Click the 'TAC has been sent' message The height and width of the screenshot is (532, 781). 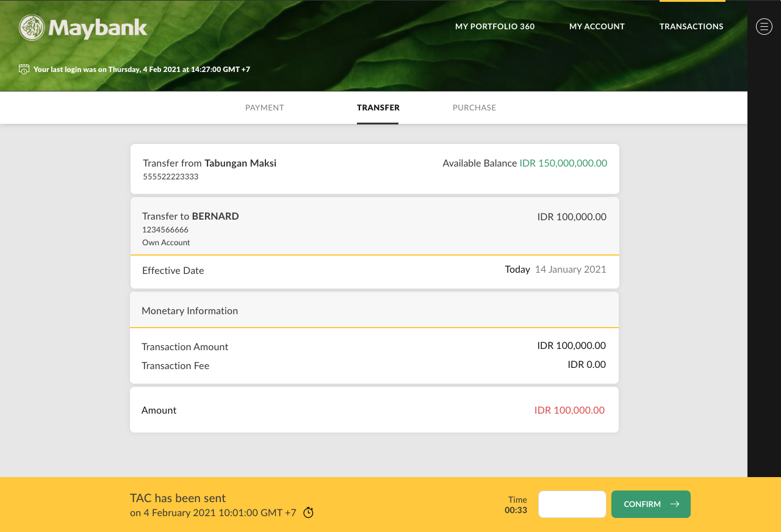(178, 498)
